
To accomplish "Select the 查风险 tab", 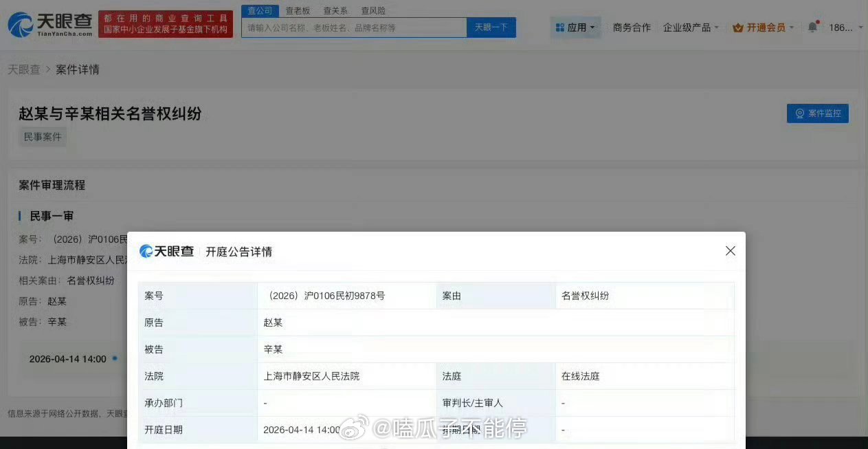I will click(x=372, y=10).
